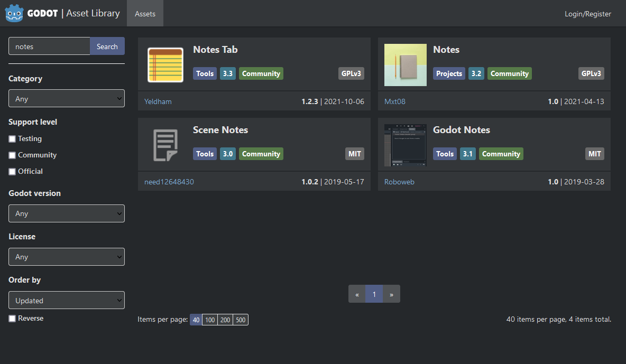Image resolution: width=626 pixels, height=364 pixels.
Task: Toggle the Testing support level checkbox
Action: coord(12,139)
